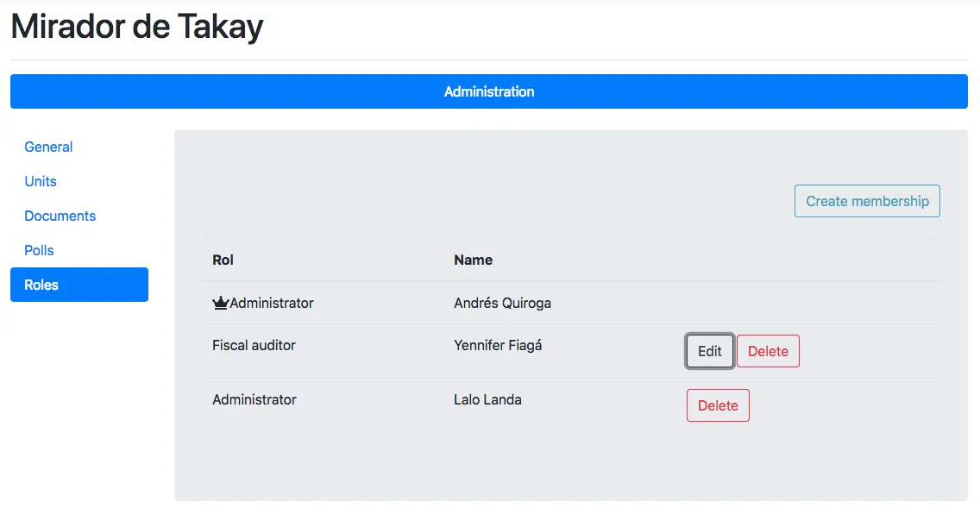This screenshot has width=980, height=508.
Task: Switch to the Polls section
Action: (x=39, y=250)
